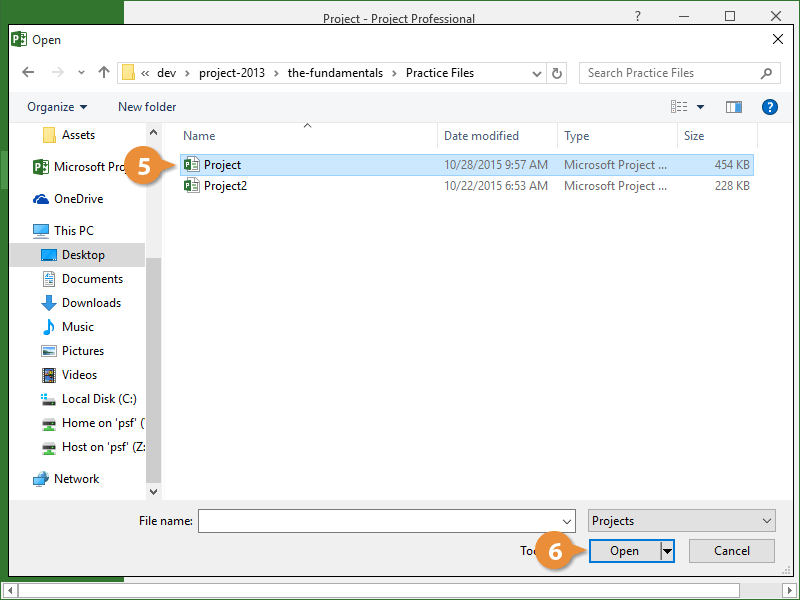Expand the view options dropdown arrow
The image size is (800, 600).
click(x=701, y=107)
